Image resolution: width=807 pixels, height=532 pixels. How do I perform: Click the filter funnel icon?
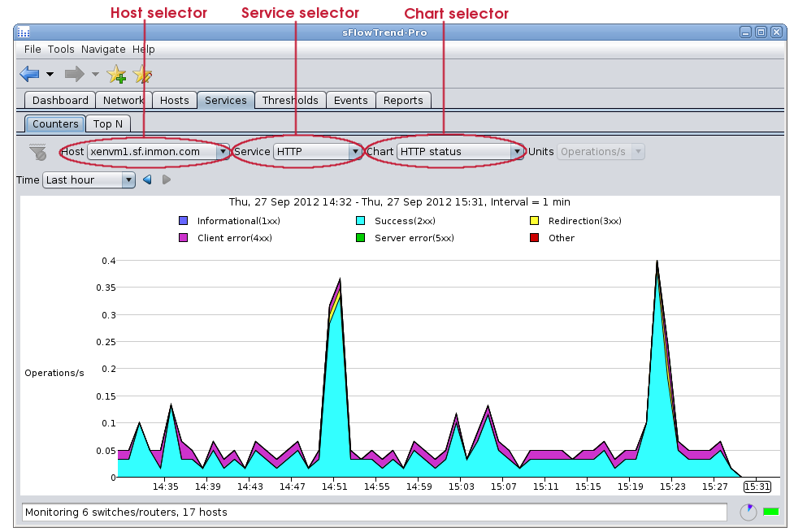(x=38, y=152)
